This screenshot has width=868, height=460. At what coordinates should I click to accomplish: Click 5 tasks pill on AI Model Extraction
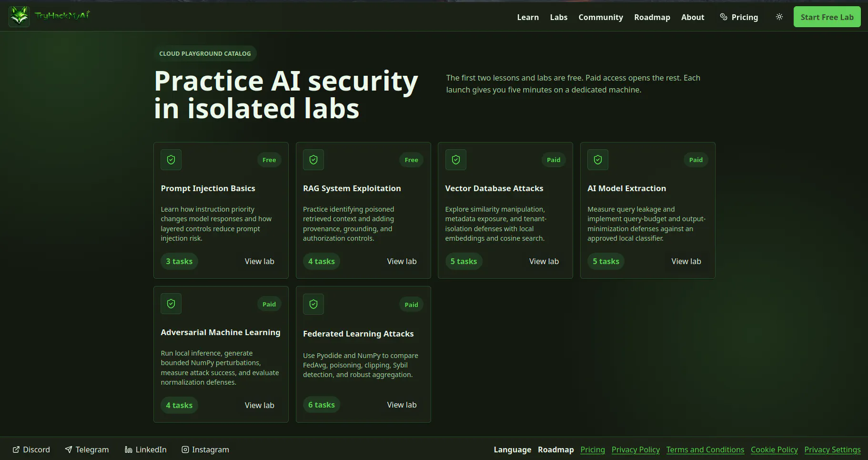(x=606, y=261)
